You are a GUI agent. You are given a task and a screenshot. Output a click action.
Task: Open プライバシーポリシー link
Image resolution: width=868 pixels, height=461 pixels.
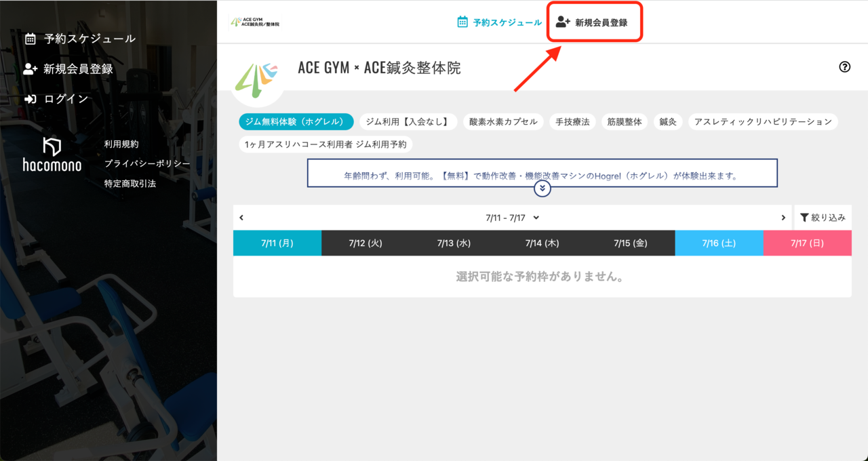tap(147, 163)
